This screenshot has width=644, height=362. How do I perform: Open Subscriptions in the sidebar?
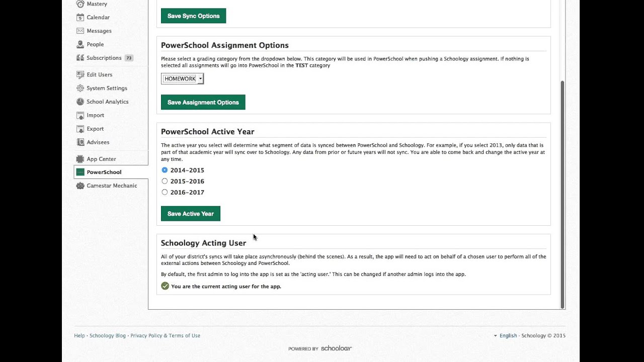tap(104, 58)
